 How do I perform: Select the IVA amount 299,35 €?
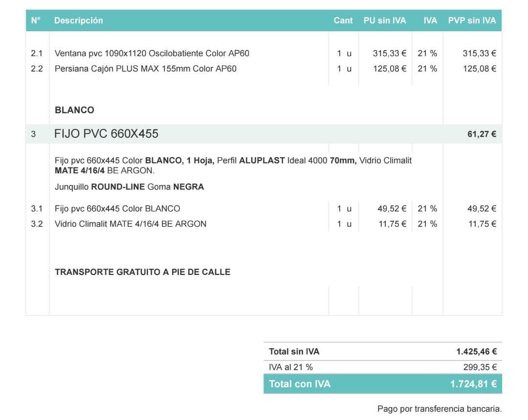coord(480,367)
